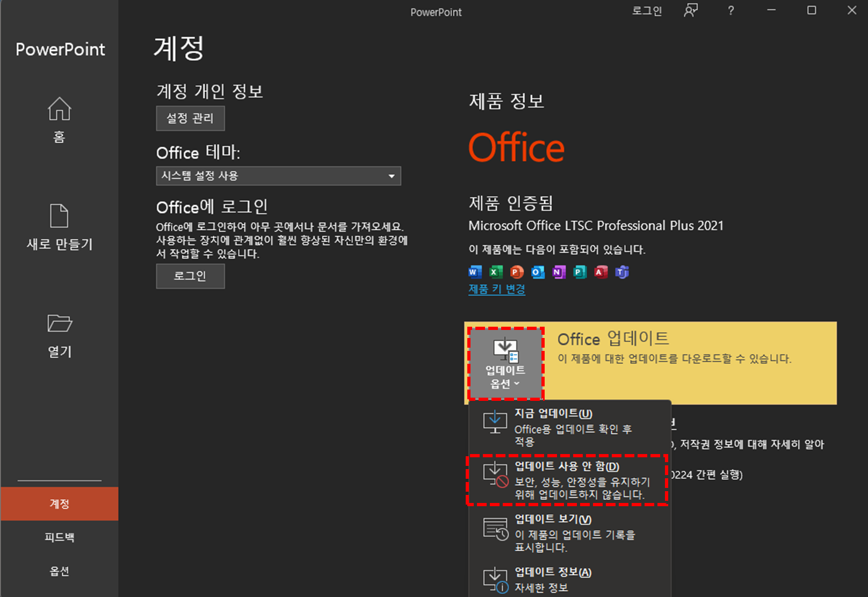
Task: Open the Office 테마 combo box
Action: (278, 176)
